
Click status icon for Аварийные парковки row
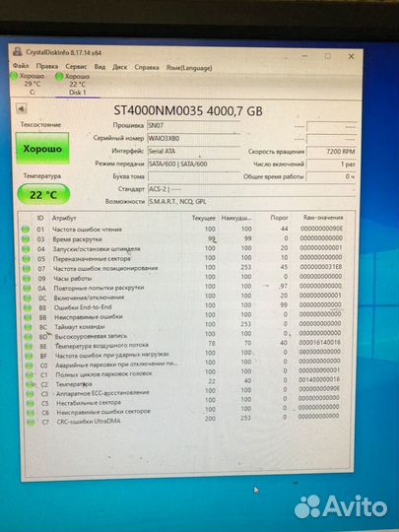coord(30,366)
